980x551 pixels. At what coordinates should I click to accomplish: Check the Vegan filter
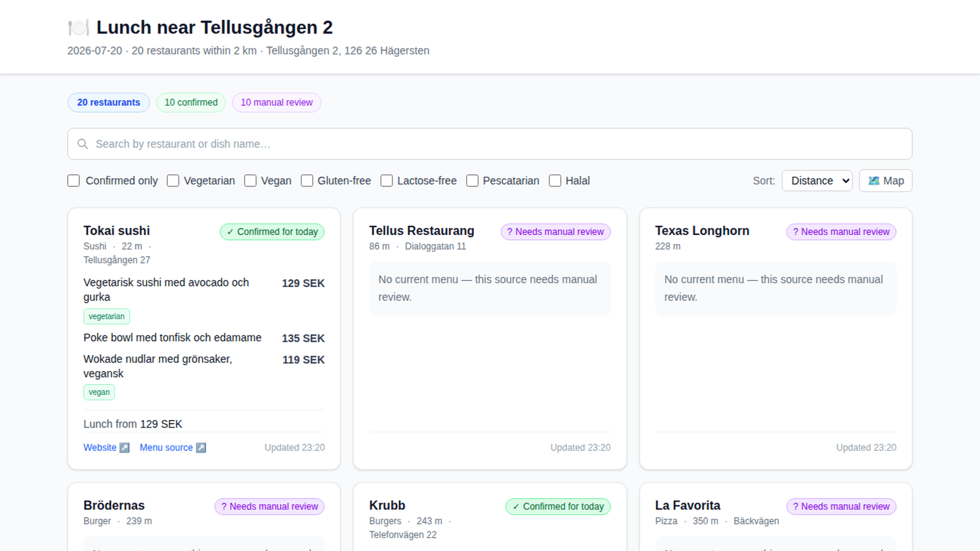[x=250, y=181]
